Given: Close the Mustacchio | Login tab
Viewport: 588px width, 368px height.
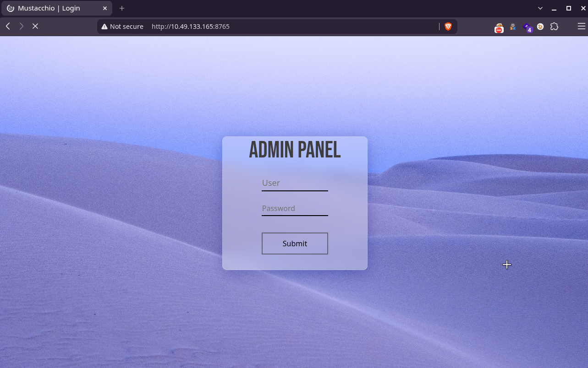Looking at the screenshot, I should pyautogui.click(x=105, y=8).
